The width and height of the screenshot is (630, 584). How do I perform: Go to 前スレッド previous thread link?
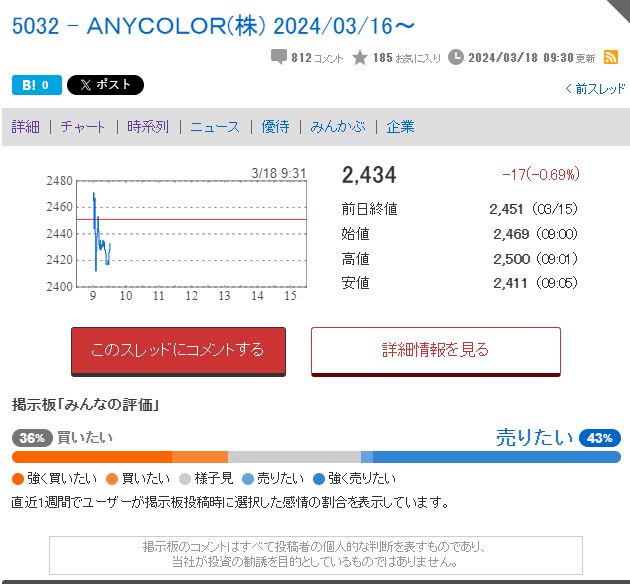click(595, 89)
